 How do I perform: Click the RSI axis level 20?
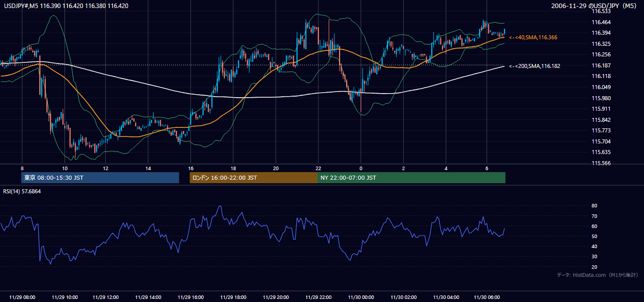(594, 267)
